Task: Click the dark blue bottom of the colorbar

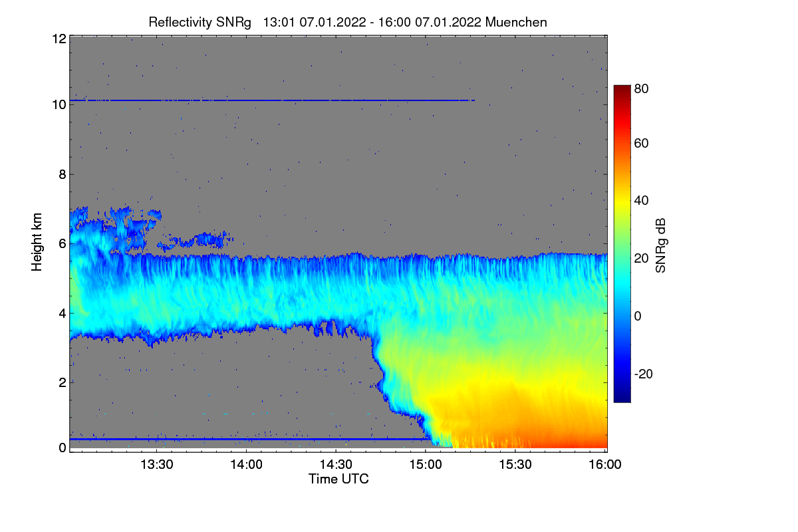Action: point(622,396)
